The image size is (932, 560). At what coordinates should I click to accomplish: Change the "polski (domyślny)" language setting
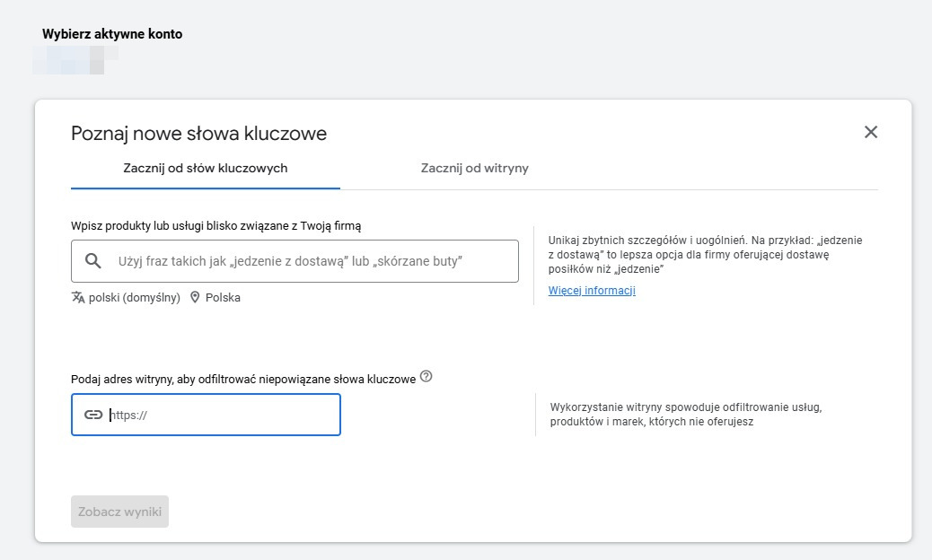pyautogui.click(x=134, y=297)
